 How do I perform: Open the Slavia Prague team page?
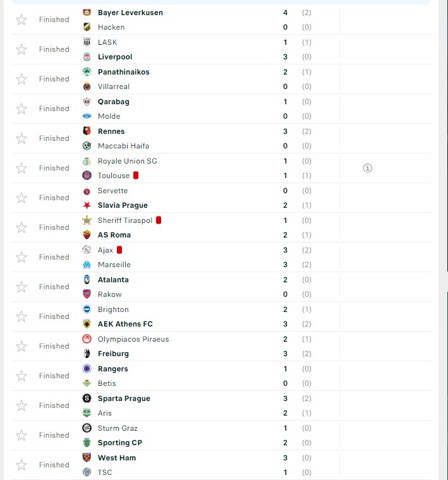(123, 205)
